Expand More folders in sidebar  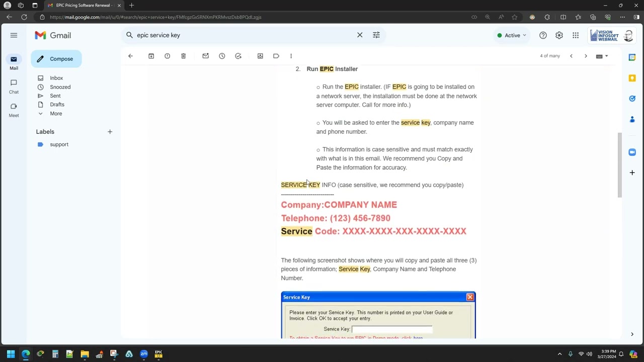[x=56, y=114]
